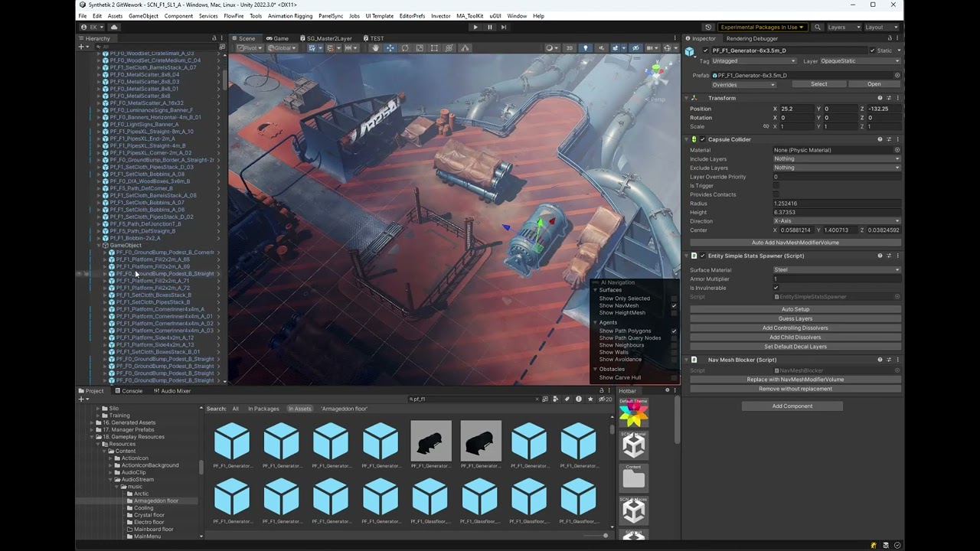This screenshot has width=980, height=551.
Task: Select the Rotate tool
Action: 405,48
